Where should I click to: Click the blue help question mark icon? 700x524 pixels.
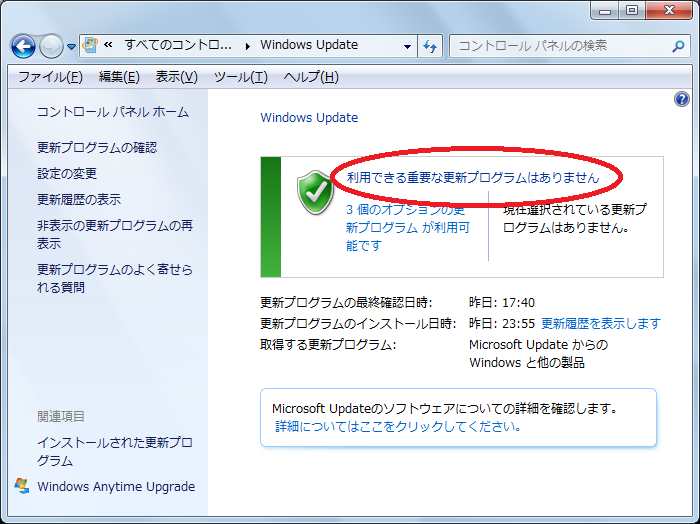pyautogui.click(x=682, y=99)
